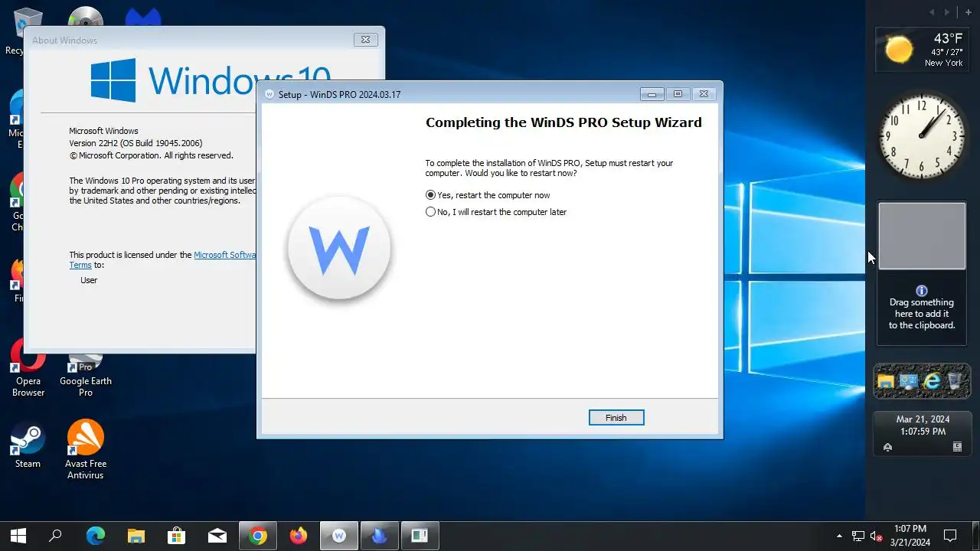This screenshot has width=980, height=551.
Task: Open Recycle Bin icon in sidebar launcher
Action: pyautogui.click(x=955, y=381)
